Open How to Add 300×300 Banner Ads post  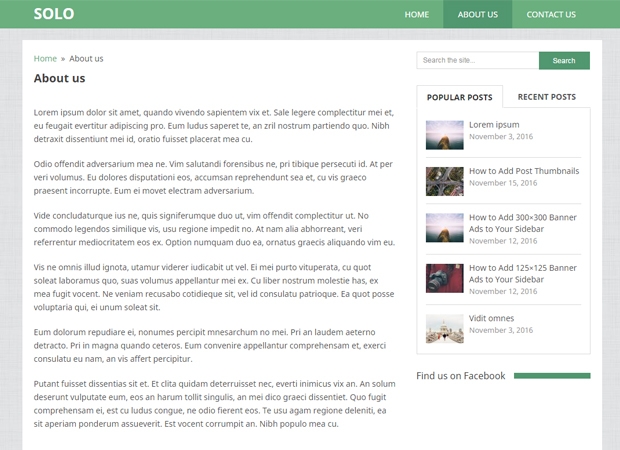pyautogui.click(x=523, y=223)
